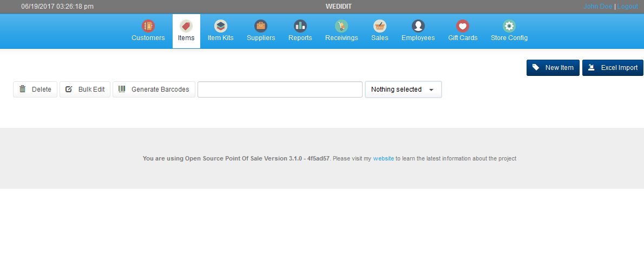The image size is (644, 270).
Task: Open the John Doe user link
Action: coord(597,7)
